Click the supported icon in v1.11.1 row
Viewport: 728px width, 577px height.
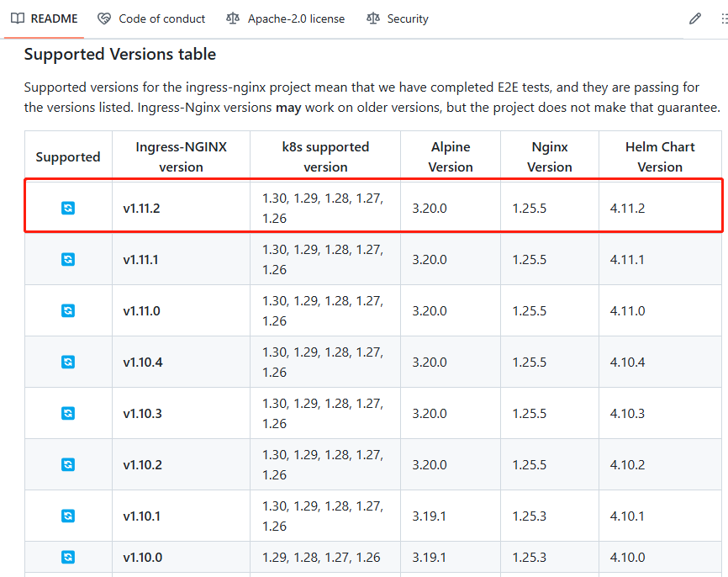[68, 259]
